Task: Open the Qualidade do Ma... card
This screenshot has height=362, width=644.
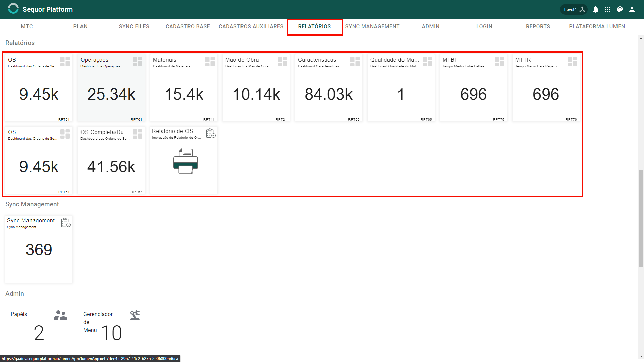Action: click(x=401, y=88)
